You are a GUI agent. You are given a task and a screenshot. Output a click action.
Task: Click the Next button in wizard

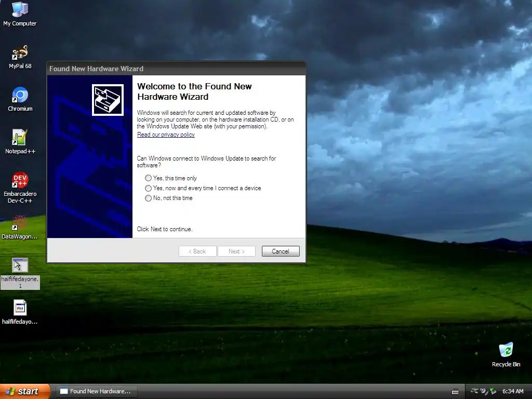pyautogui.click(x=236, y=251)
